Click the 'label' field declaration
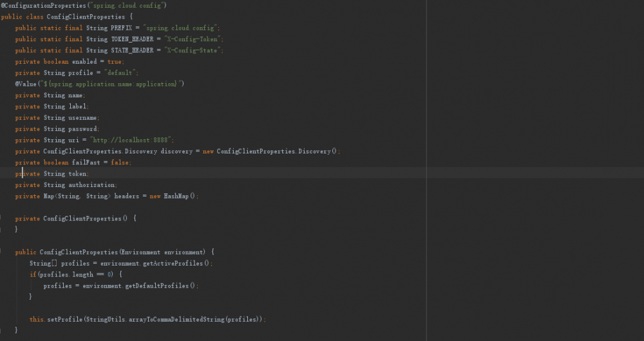Image resolution: width=644 pixels, height=341 pixels. coord(52,106)
